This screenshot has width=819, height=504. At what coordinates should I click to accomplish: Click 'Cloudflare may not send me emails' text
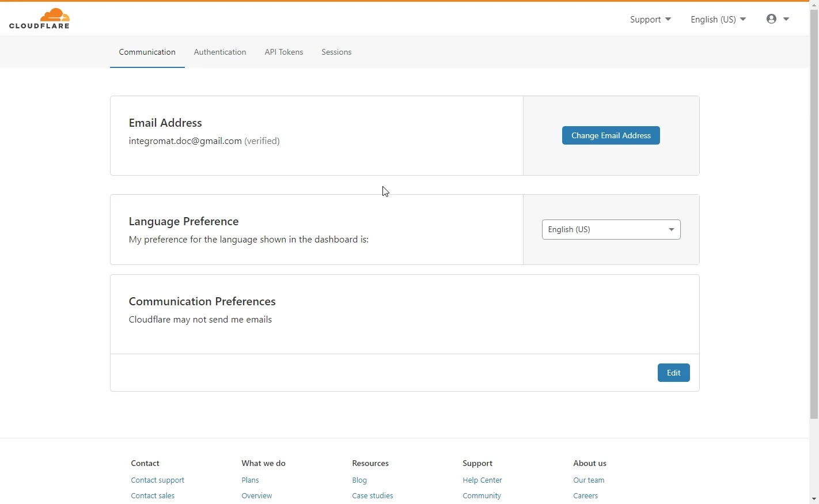tap(200, 320)
